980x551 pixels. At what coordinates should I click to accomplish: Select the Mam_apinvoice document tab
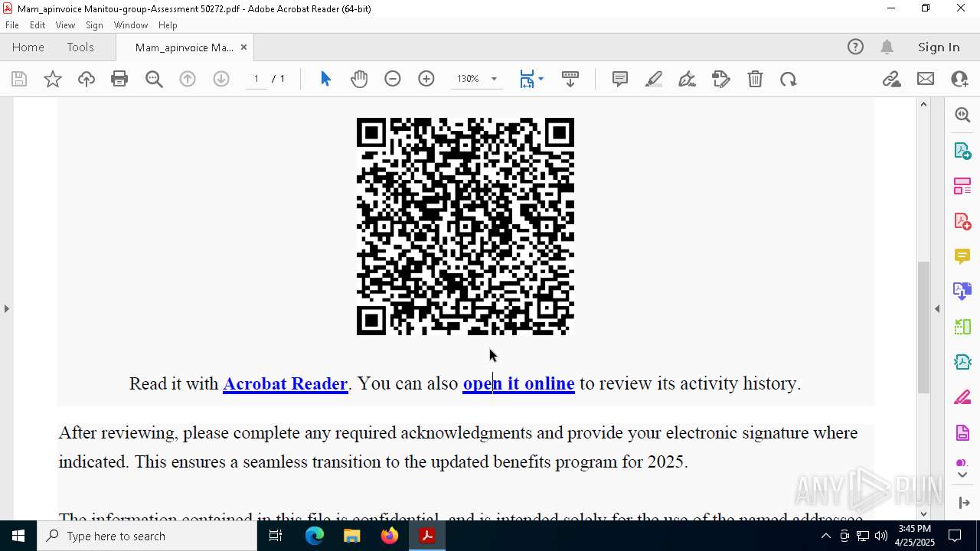point(184,47)
